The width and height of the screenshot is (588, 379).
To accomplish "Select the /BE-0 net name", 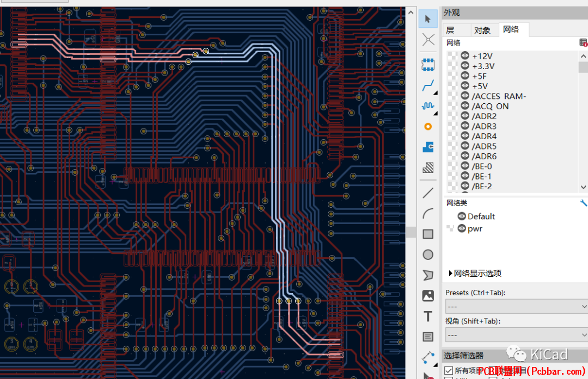I will pos(482,166).
